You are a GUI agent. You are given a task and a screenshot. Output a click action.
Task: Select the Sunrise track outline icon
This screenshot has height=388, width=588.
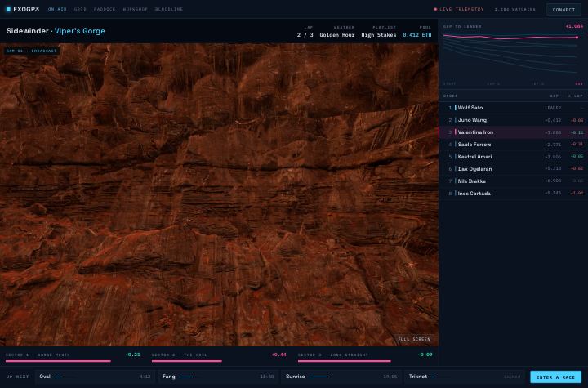pyautogui.click(x=318, y=377)
